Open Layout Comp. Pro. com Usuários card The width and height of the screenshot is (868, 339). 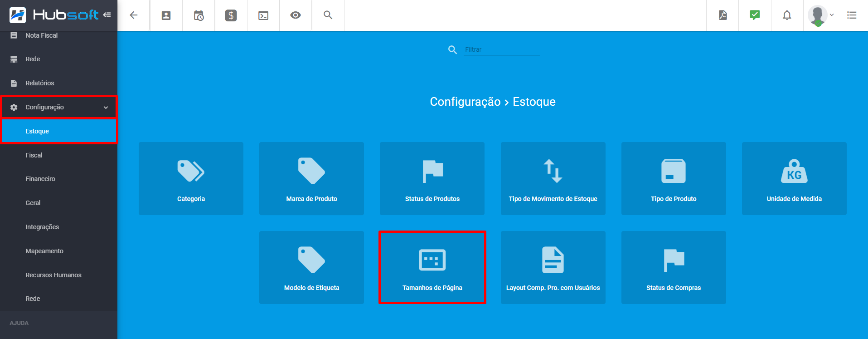553,267
